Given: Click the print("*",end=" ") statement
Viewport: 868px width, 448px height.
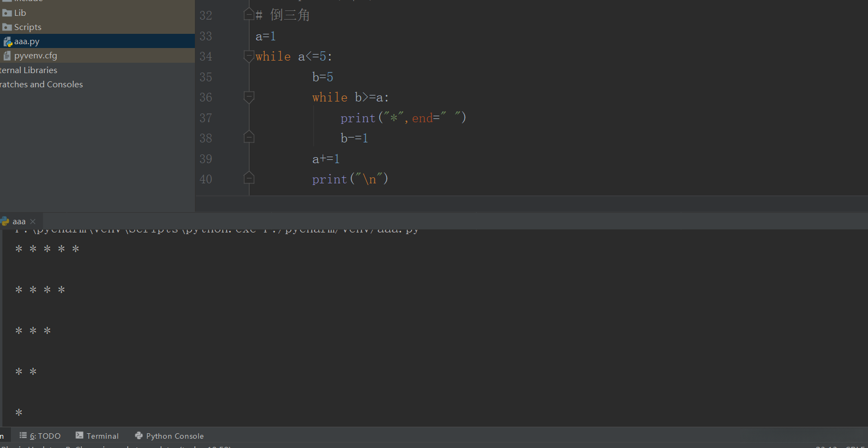Looking at the screenshot, I should point(403,118).
